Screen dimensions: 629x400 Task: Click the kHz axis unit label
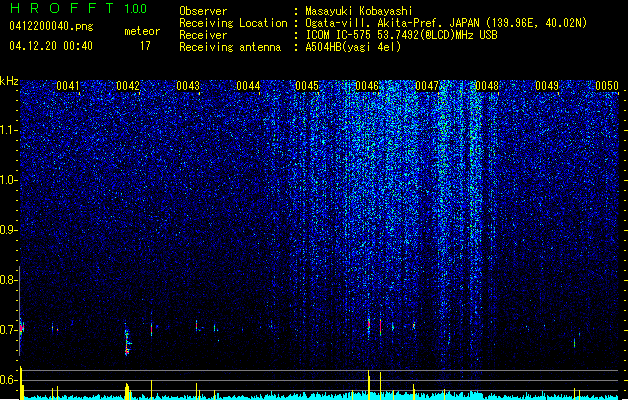tap(9, 81)
